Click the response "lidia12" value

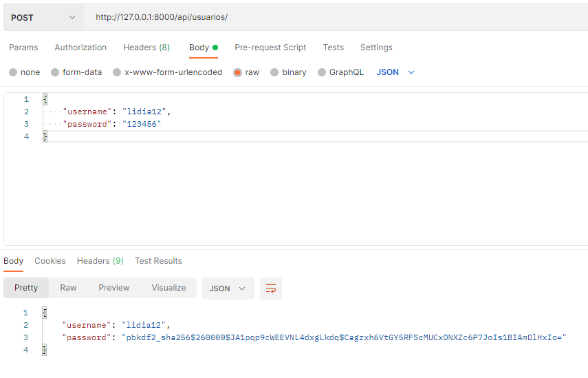click(x=144, y=325)
